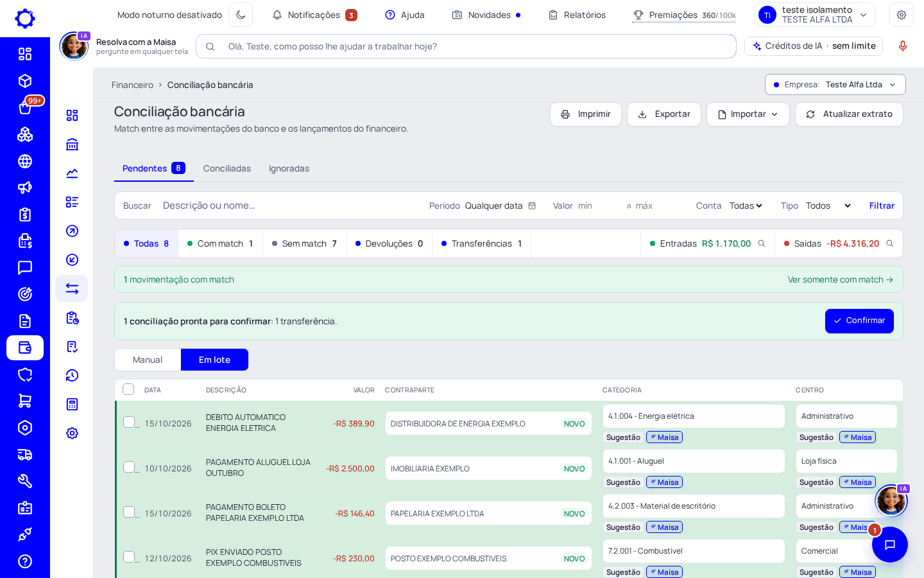Follow the Ver somente com match link
Viewport: 924px width, 578px height.
point(840,279)
